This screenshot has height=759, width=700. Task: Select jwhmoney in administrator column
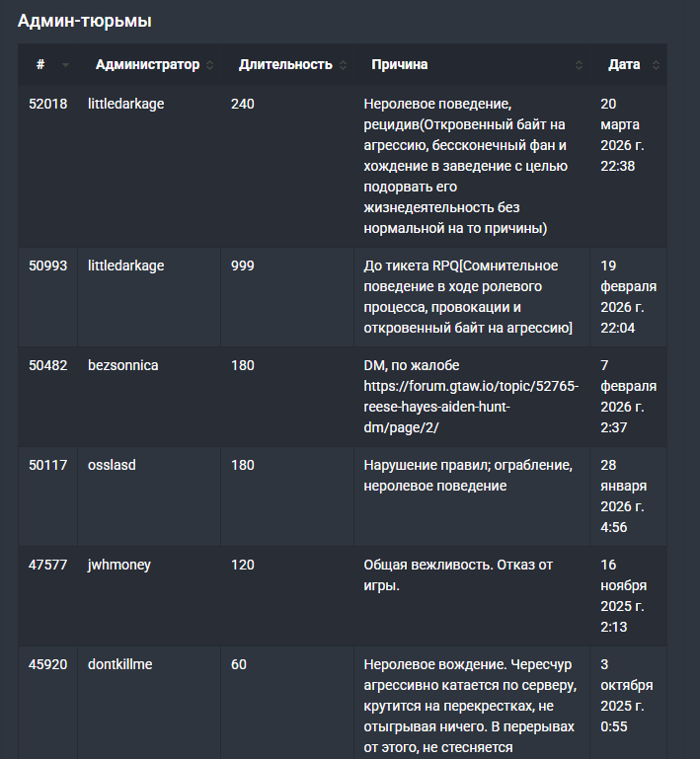tap(119, 565)
